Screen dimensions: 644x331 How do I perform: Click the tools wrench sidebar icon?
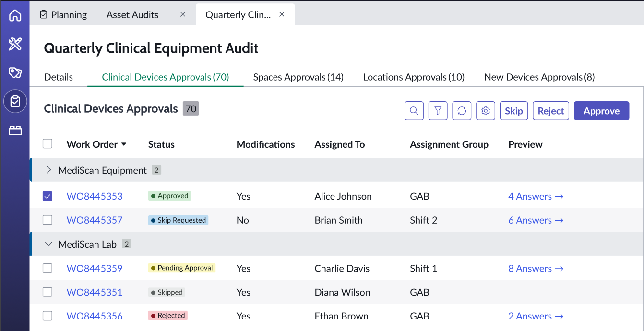pyautogui.click(x=15, y=44)
